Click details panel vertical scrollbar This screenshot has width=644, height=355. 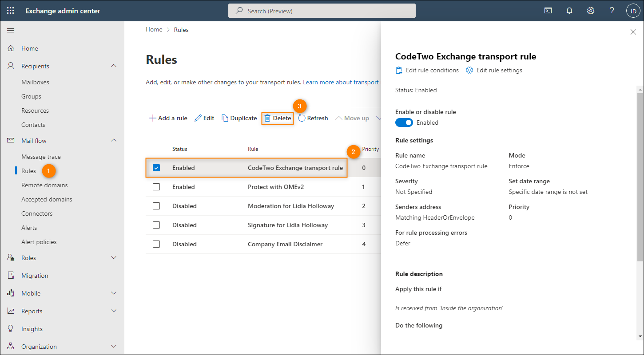click(640, 177)
